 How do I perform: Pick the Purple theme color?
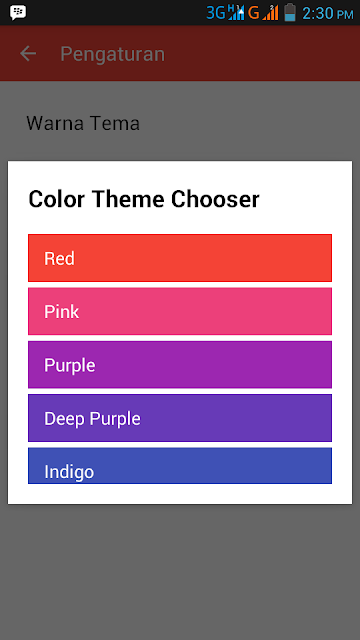point(180,365)
